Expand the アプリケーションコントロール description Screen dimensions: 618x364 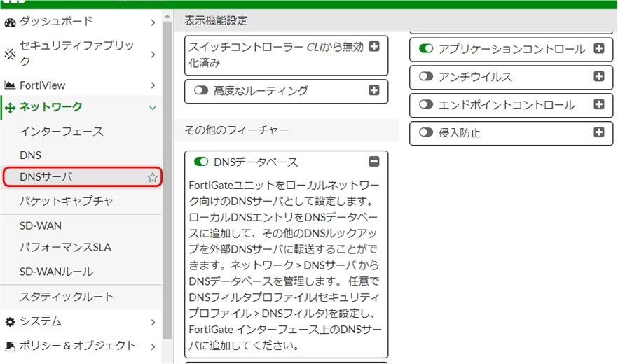point(599,48)
